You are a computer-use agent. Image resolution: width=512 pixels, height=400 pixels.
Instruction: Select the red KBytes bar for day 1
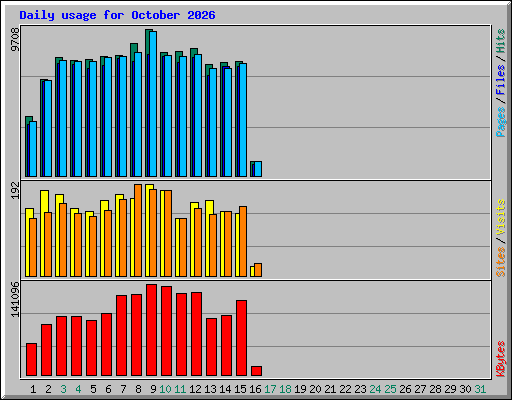coord(31,359)
